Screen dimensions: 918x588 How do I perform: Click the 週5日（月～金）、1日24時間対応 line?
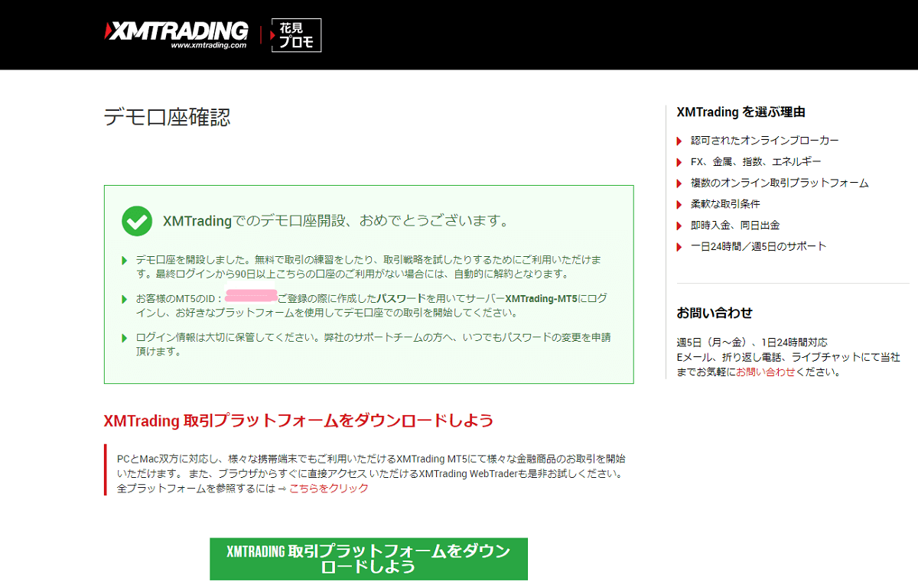[x=752, y=343]
